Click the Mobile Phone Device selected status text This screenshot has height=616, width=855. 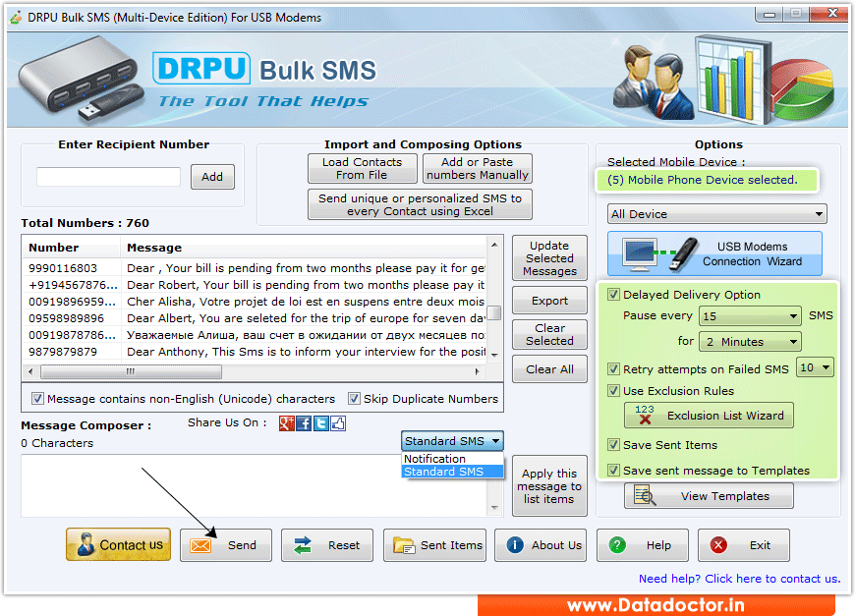click(703, 180)
